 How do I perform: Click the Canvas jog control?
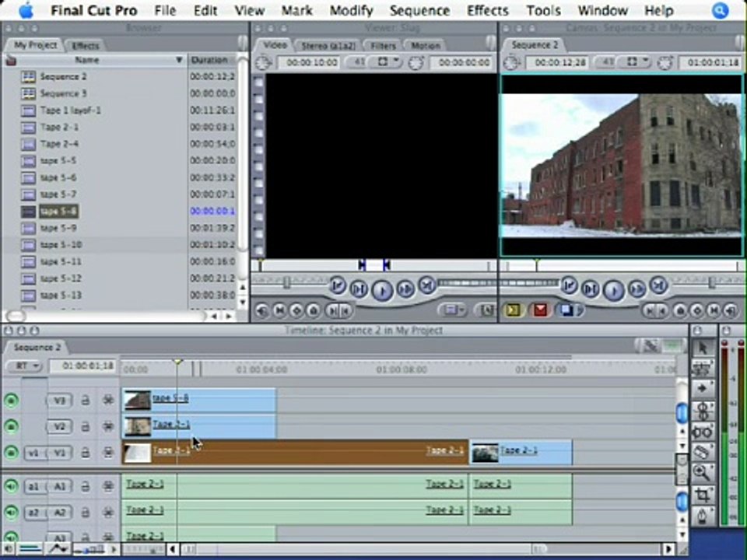tap(529, 282)
